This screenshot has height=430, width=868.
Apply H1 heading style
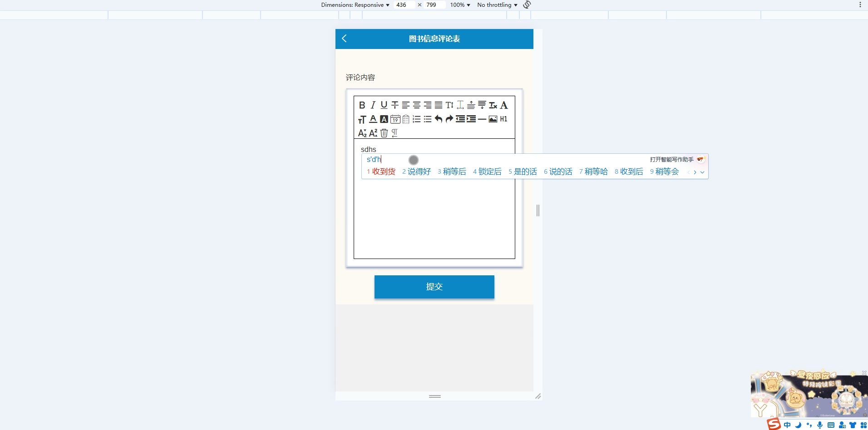coord(504,119)
